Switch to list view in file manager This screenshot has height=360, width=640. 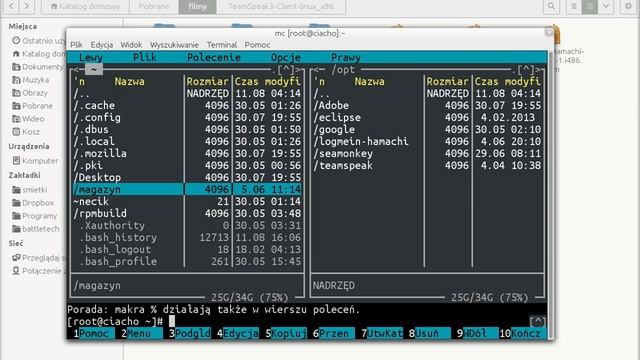[573, 6]
